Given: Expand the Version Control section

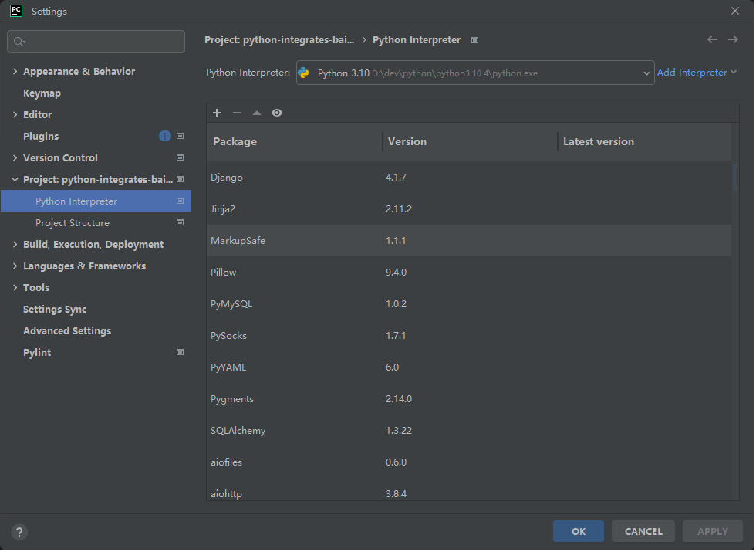Looking at the screenshot, I should [x=15, y=157].
